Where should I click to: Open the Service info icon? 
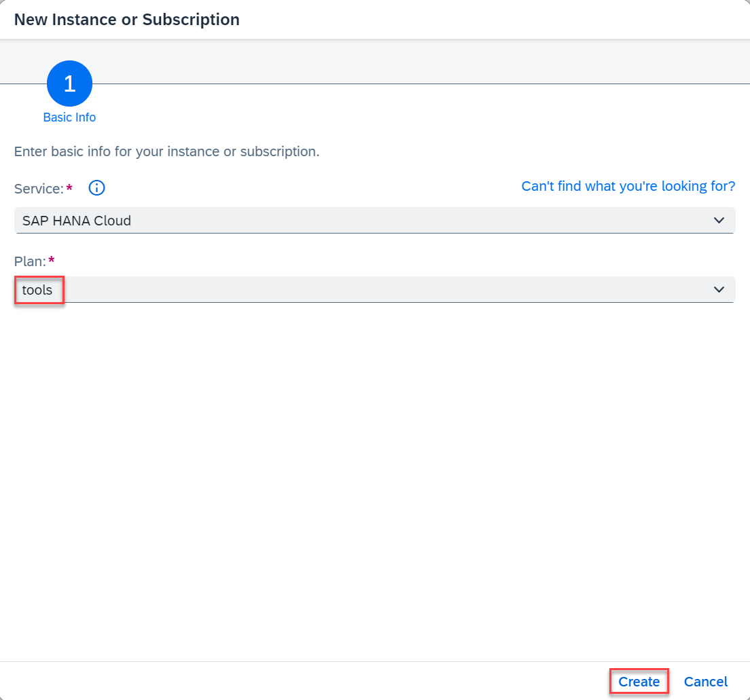(x=96, y=188)
